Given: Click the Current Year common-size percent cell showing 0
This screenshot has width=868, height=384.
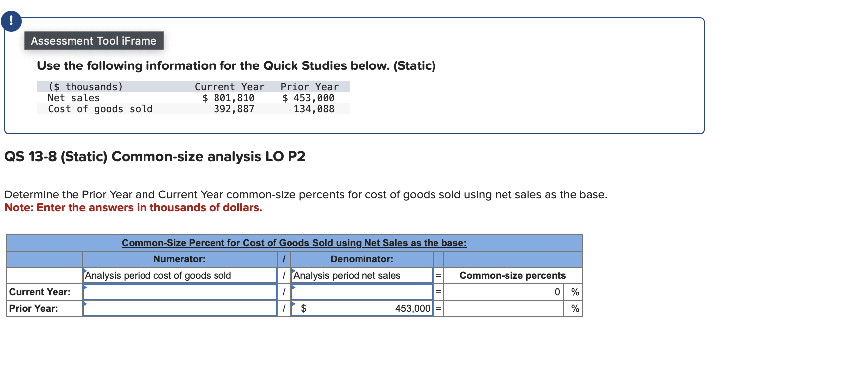Looking at the screenshot, I should click(x=504, y=292).
